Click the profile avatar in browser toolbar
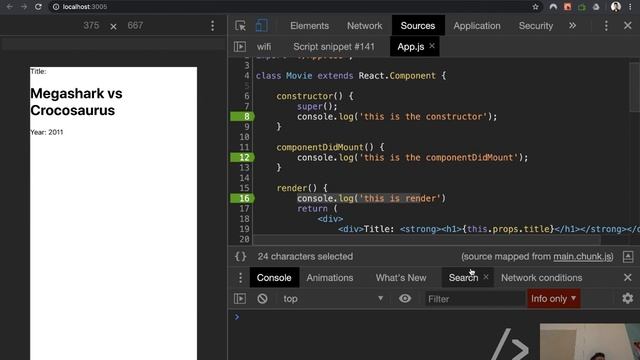This screenshot has width=640, height=360. pyautogui.click(x=616, y=7)
